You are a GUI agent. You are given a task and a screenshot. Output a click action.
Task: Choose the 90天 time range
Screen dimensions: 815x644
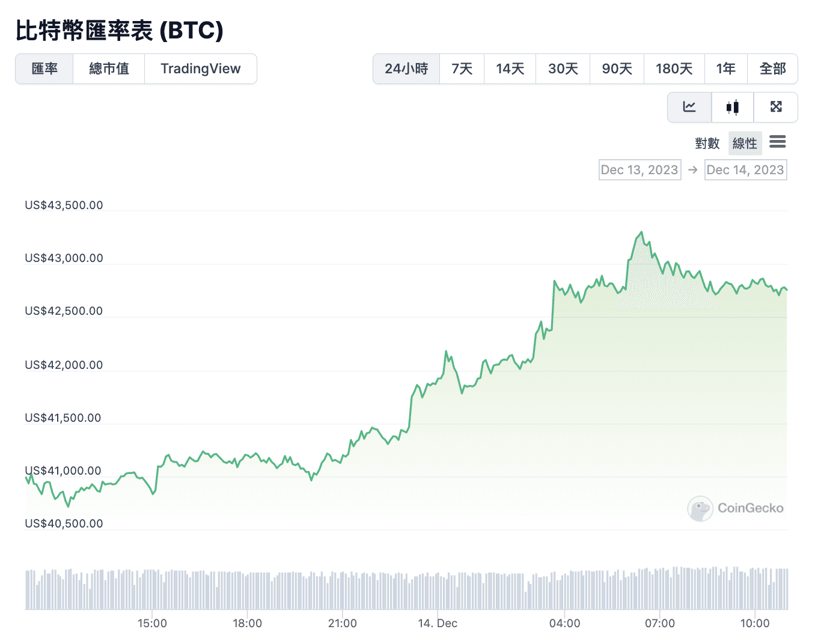click(x=617, y=69)
